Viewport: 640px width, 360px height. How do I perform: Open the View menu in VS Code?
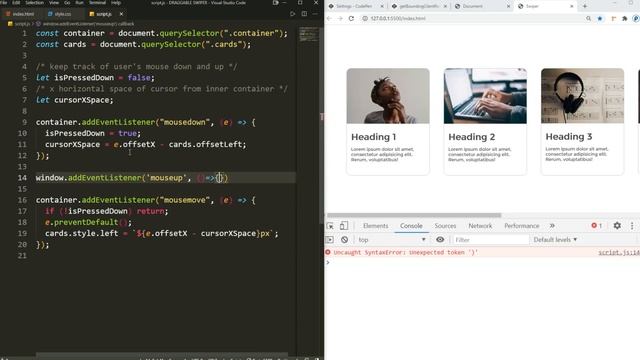pos(54,2)
